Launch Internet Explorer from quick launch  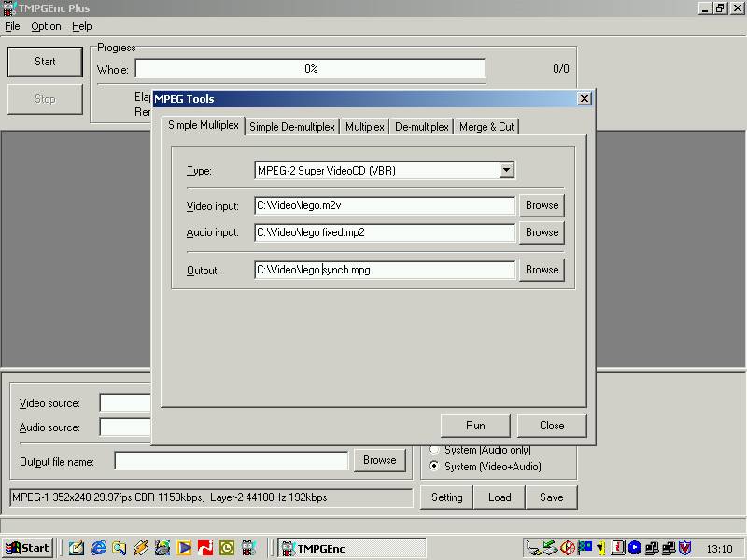pos(98,548)
